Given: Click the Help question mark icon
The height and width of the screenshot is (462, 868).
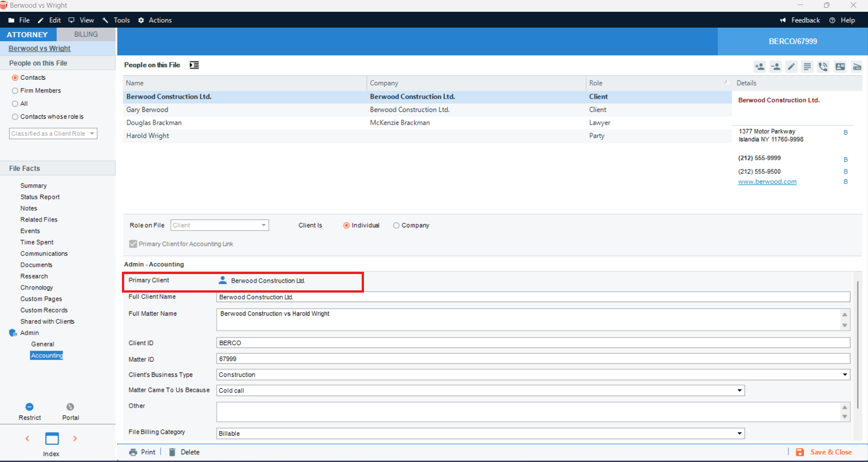Looking at the screenshot, I should (832, 20).
